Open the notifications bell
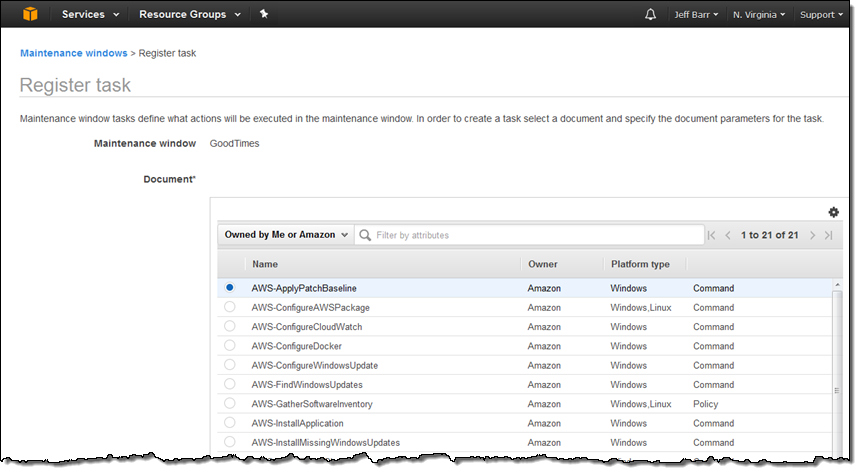The width and height of the screenshot is (860, 473). point(650,14)
